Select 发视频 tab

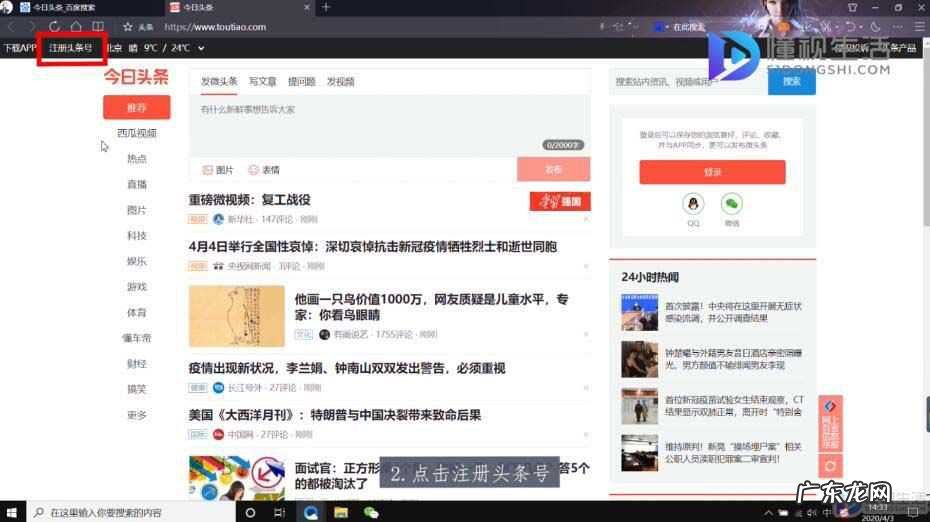[x=340, y=82]
